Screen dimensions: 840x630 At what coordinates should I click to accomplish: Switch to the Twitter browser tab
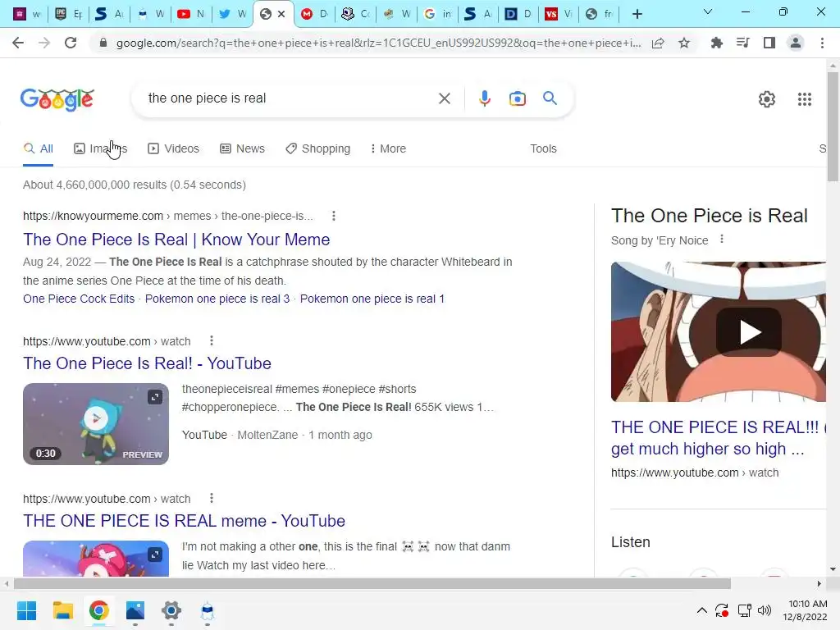coord(233,15)
